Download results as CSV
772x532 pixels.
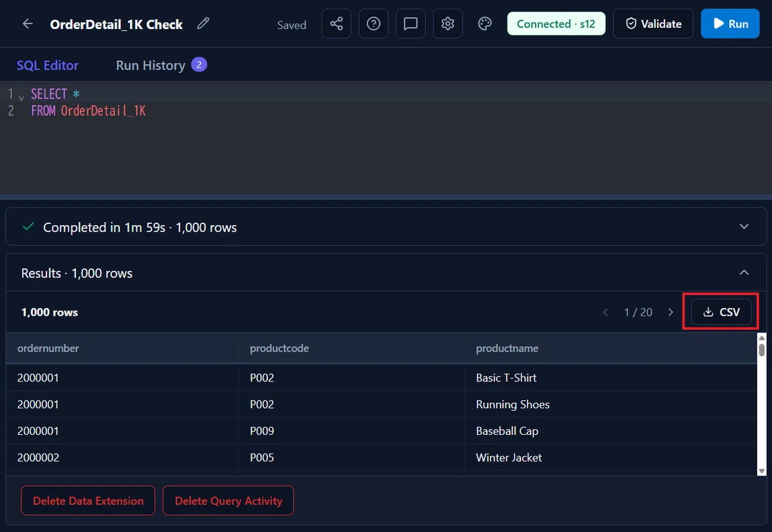[721, 312]
